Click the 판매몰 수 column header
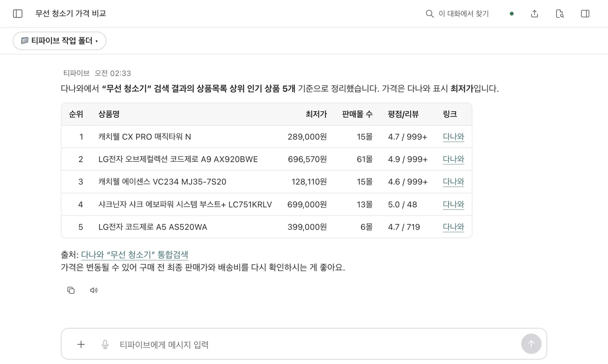 click(357, 114)
